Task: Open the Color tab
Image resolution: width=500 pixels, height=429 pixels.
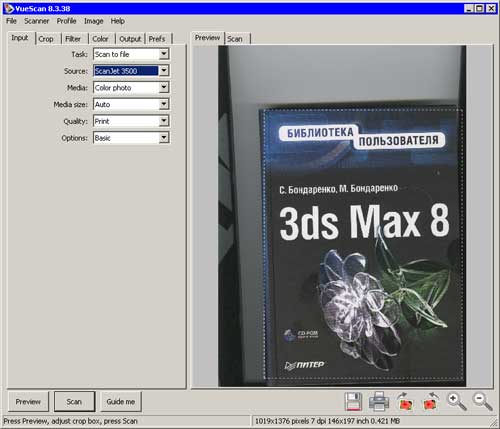Action: [x=100, y=39]
